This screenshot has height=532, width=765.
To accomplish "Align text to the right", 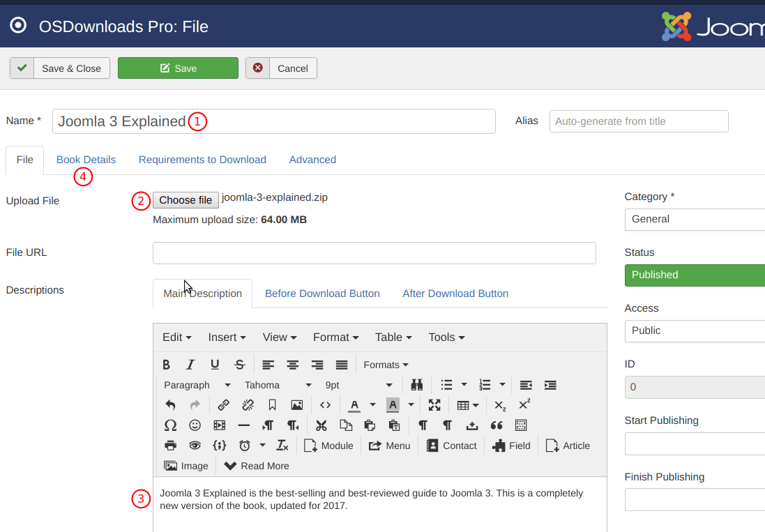I will click(317, 364).
